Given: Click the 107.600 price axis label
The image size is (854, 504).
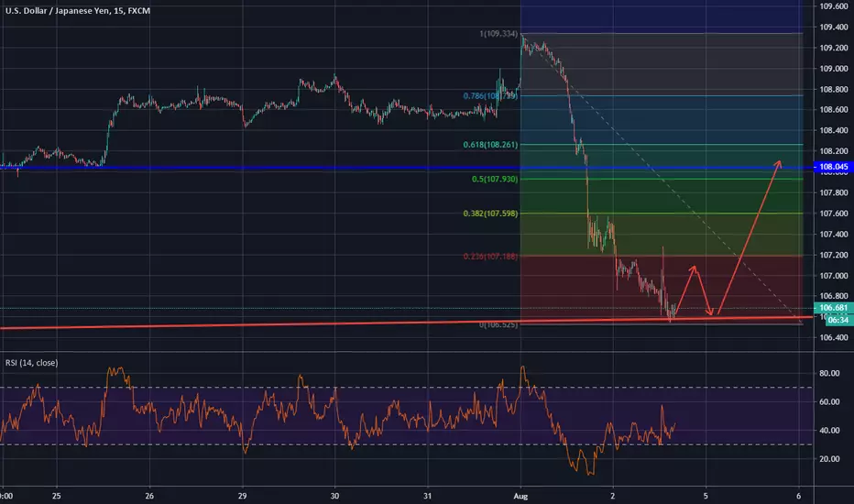Looking at the screenshot, I should tap(833, 214).
